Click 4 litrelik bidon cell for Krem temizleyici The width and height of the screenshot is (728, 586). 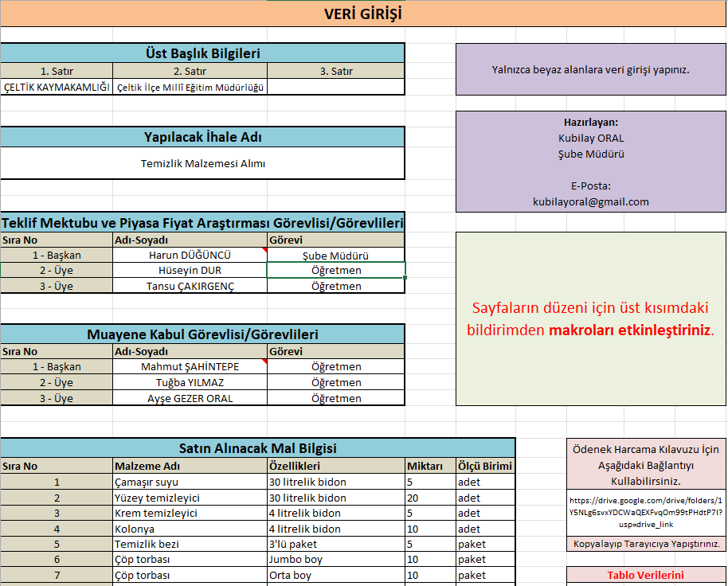pyautogui.click(x=336, y=513)
